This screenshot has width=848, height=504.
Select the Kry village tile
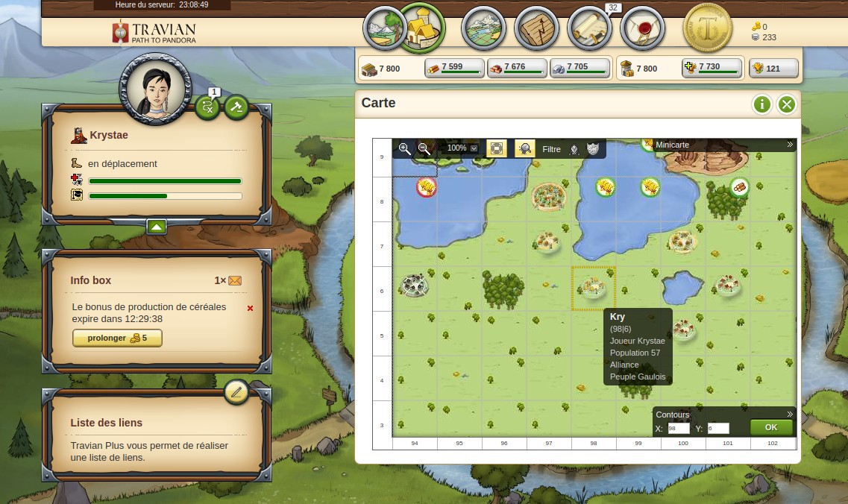click(593, 289)
